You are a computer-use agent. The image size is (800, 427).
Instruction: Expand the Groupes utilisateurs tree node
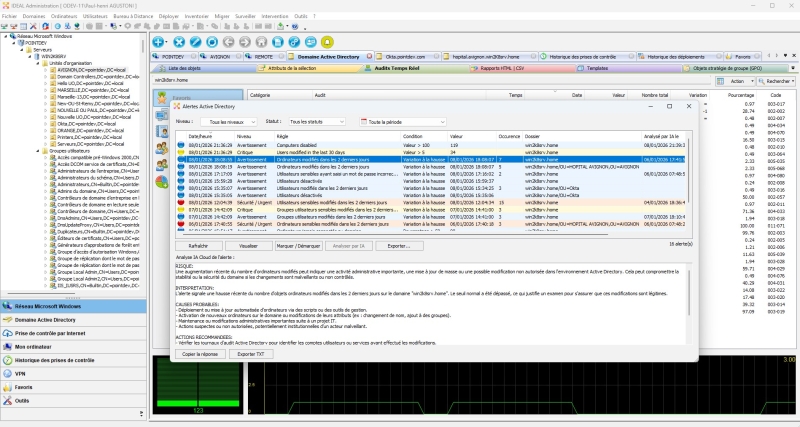point(36,151)
